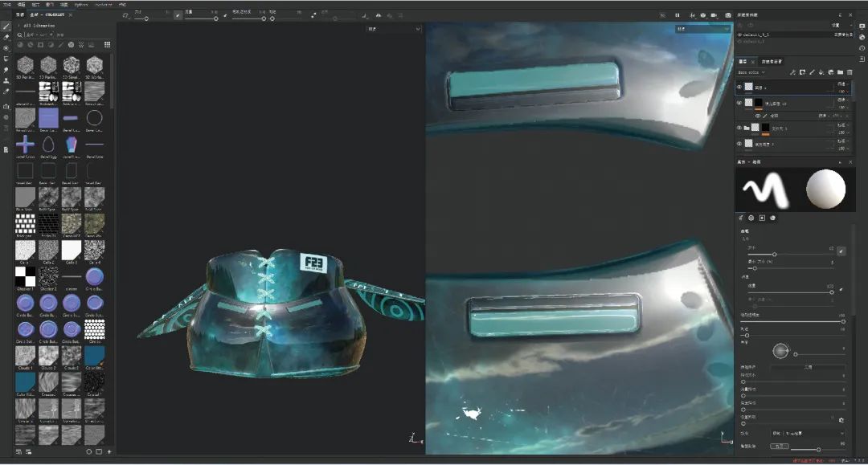The height and width of the screenshot is (465, 868).
Task: Click the camera screenshot icon above viewport
Action: [728, 14]
